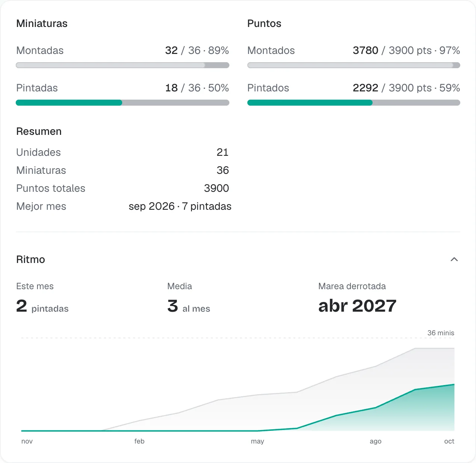476x463 pixels.
Task: Select the "32 / 36 · 89%" value
Action: [x=197, y=51]
